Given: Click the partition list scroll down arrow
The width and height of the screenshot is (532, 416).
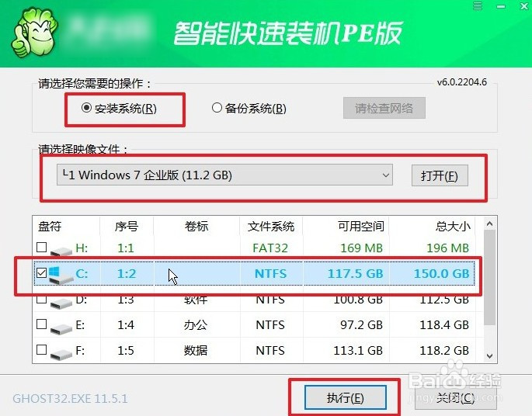Looking at the screenshot, I should click(489, 355).
